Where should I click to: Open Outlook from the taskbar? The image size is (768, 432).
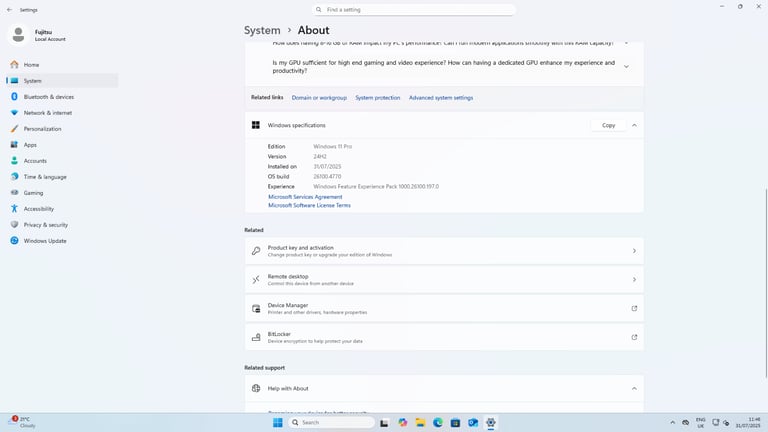coord(473,423)
